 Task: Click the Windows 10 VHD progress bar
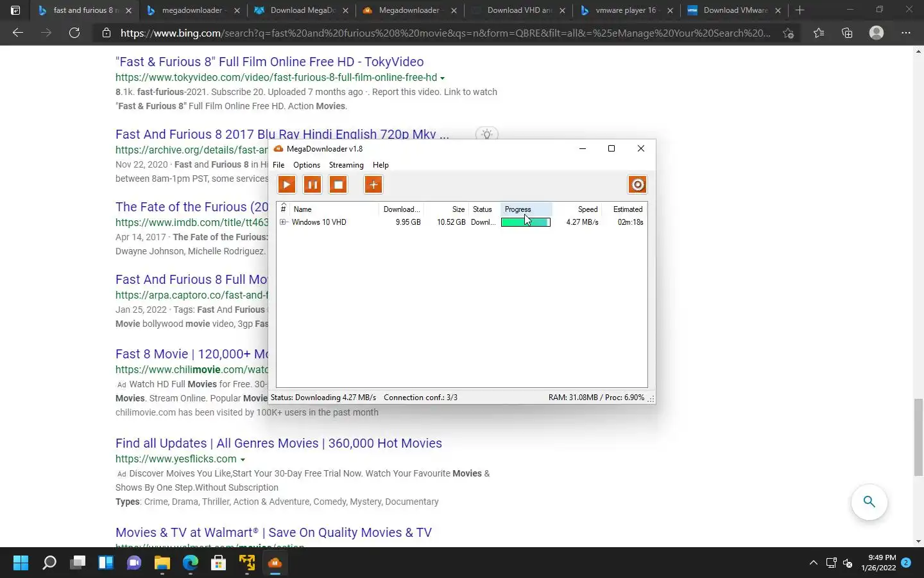(526, 222)
